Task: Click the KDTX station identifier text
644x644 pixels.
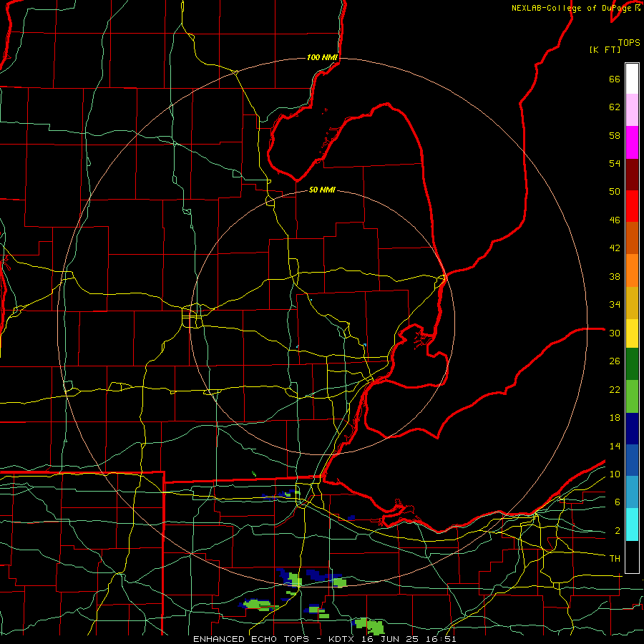Action: tap(343, 639)
